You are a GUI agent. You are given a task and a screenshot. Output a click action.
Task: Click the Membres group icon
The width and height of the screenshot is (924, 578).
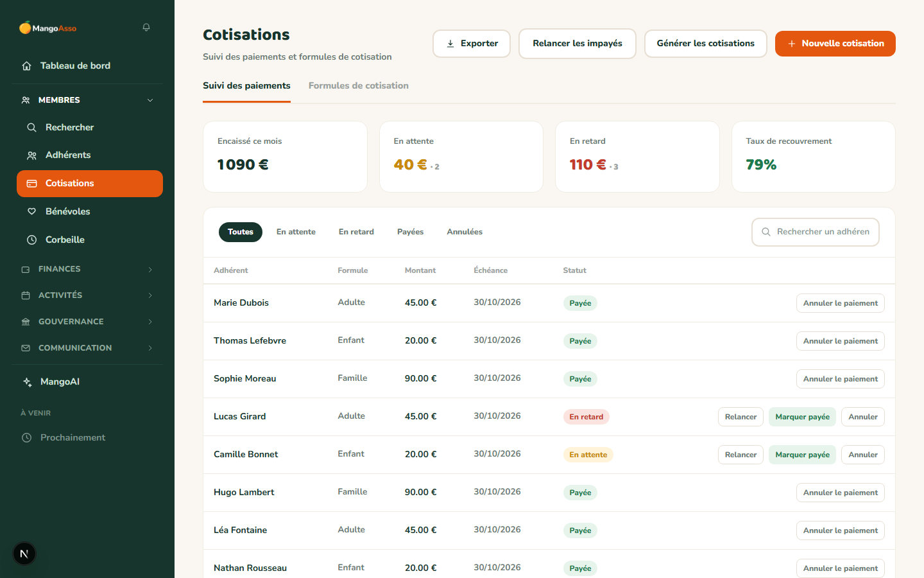pos(26,100)
